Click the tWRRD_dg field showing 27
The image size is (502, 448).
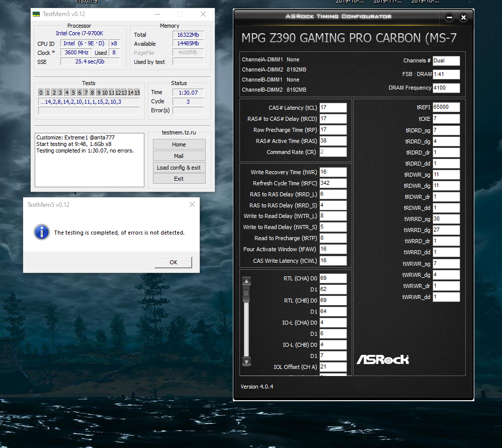pyautogui.click(x=446, y=230)
